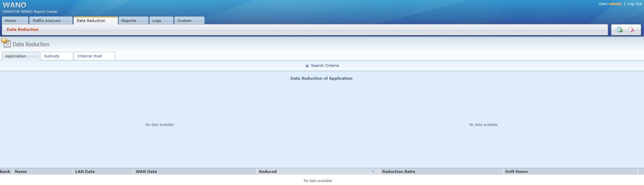Switch to the Subnets sub-tab
The width and height of the screenshot is (644, 185).
[x=56, y=56]
